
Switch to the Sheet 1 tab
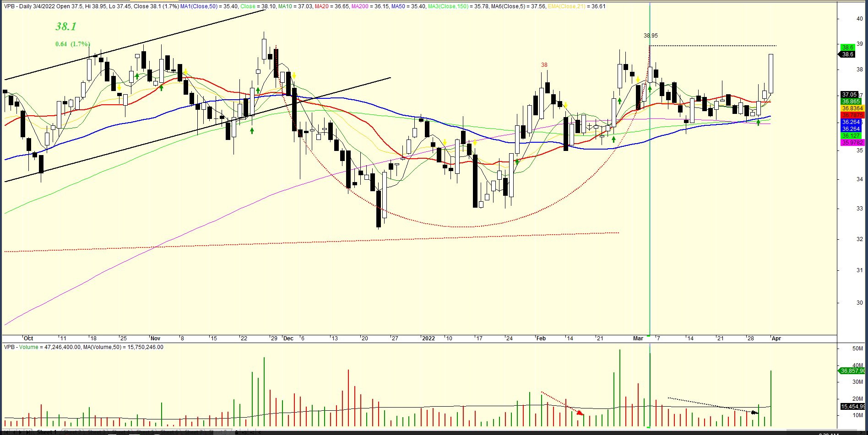pyautogui.click(x=47, y=432)
